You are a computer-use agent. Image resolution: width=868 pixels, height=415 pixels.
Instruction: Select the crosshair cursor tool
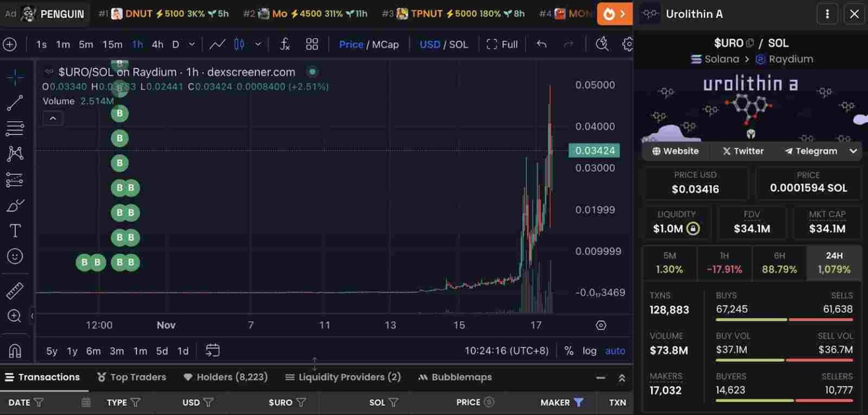click(x=15, y=77)
